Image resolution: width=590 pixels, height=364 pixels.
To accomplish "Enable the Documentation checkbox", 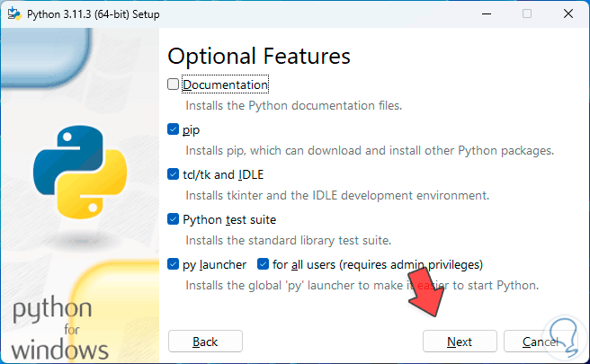I will click(x=174, y=84).
